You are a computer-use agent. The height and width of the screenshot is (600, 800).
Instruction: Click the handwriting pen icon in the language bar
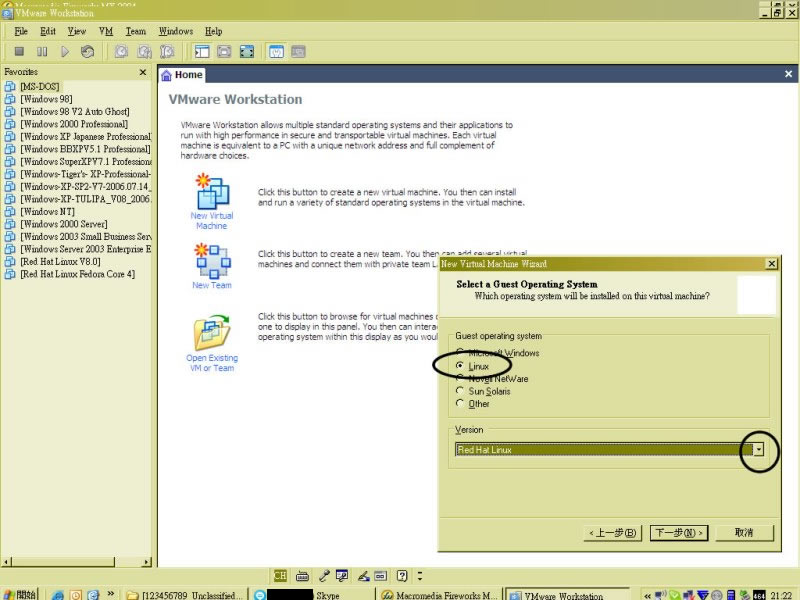tap(363, 576)
